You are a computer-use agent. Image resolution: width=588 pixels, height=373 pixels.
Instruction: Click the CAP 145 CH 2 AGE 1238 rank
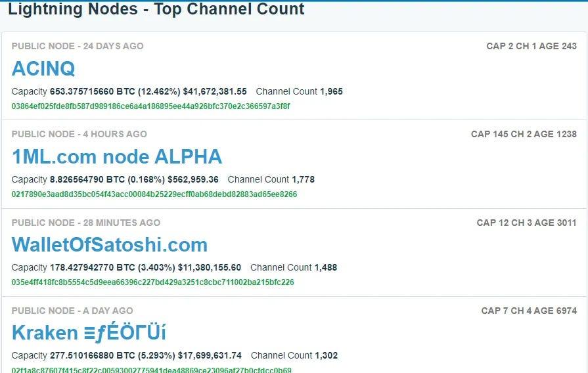tap(524, 134)
